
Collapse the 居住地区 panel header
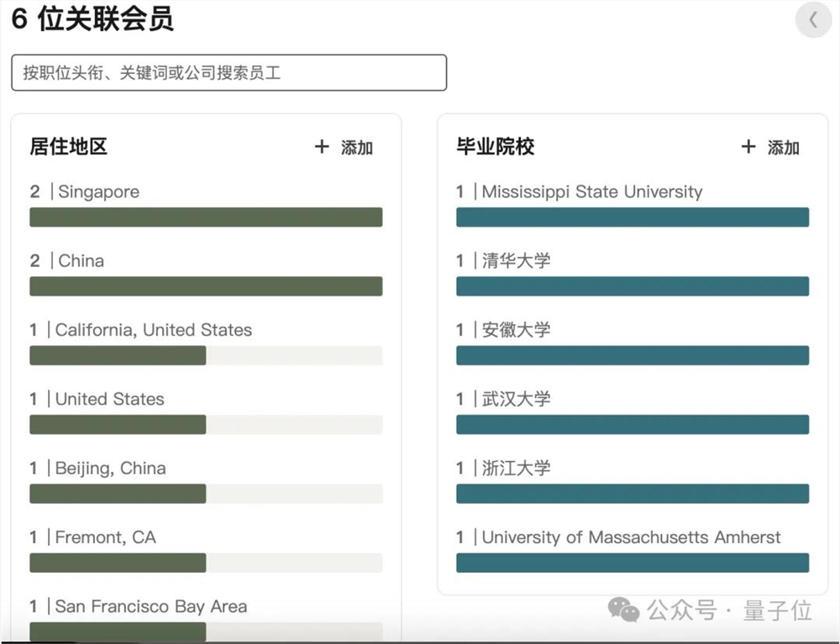pyautogui.click(x=67, y=147)
